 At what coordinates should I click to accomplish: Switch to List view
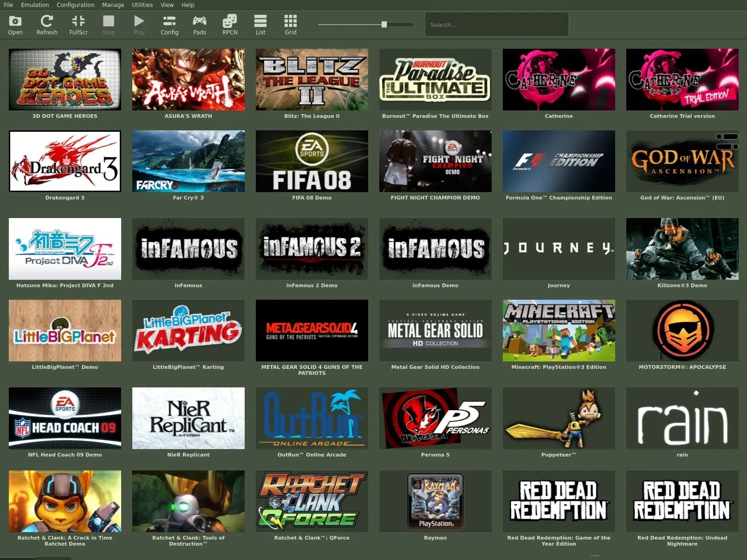coord(260,25)
